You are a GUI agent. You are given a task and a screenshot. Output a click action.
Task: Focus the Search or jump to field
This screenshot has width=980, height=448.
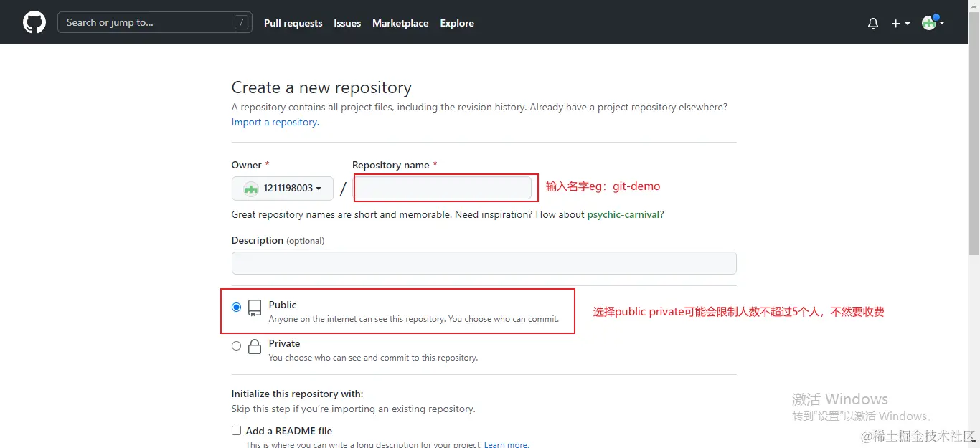click(x=155, y=22)
